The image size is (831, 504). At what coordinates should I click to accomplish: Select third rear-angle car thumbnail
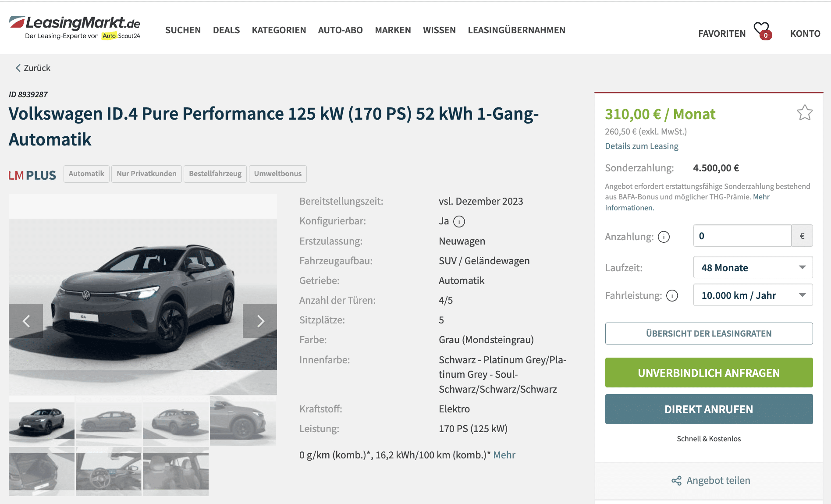point(176,421)
